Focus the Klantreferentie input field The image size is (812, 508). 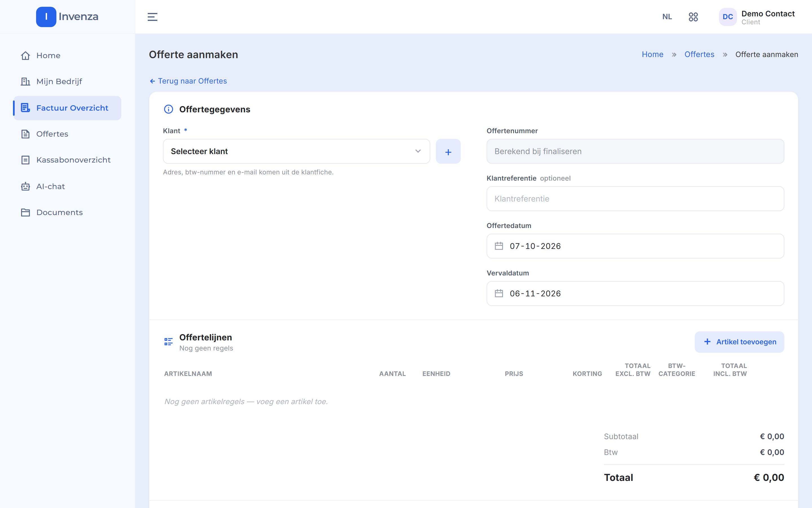coord(635,199)
